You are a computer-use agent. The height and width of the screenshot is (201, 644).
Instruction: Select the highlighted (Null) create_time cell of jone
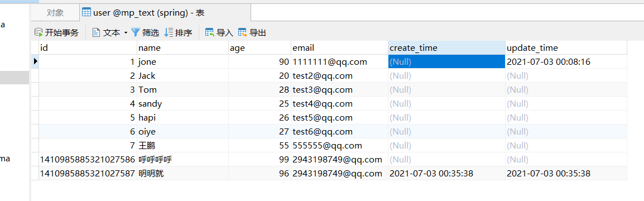446,61
